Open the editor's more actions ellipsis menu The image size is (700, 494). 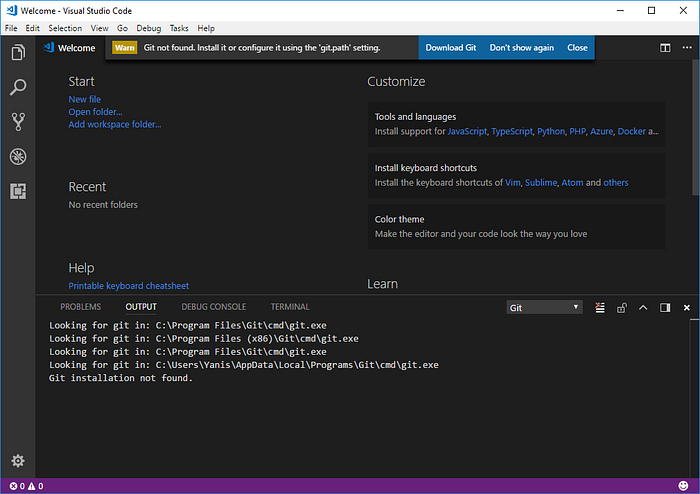687,47
